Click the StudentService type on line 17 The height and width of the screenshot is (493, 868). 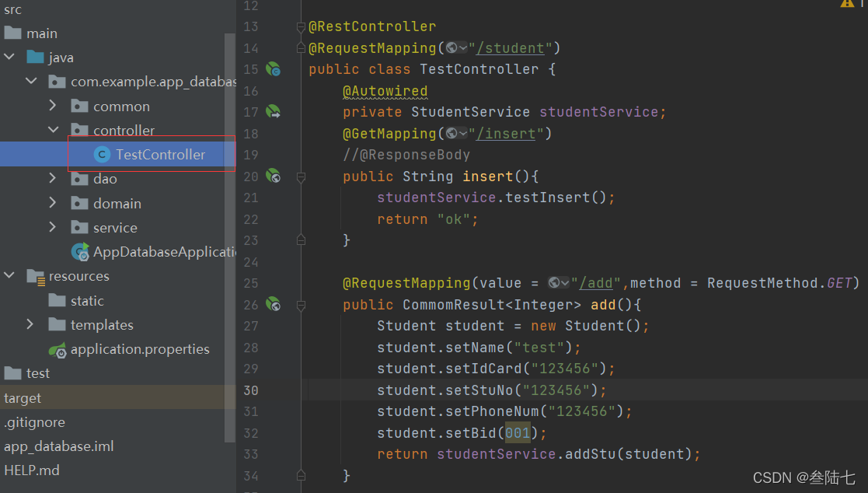[x=471, y=112]
